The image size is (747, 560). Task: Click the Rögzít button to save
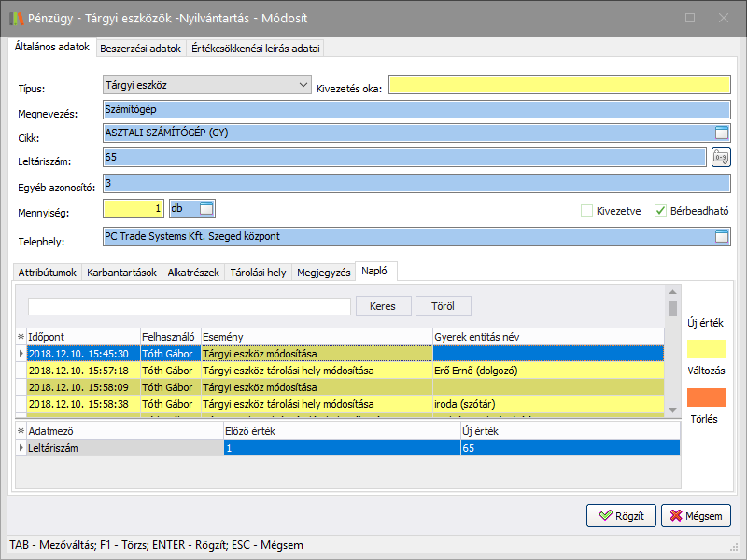(x=621, y=515)
